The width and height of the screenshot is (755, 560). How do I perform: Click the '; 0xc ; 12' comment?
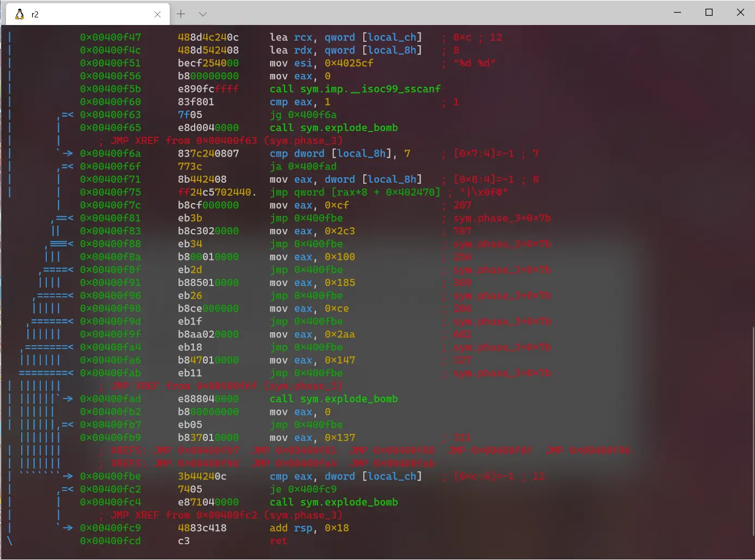coord(472,38)
